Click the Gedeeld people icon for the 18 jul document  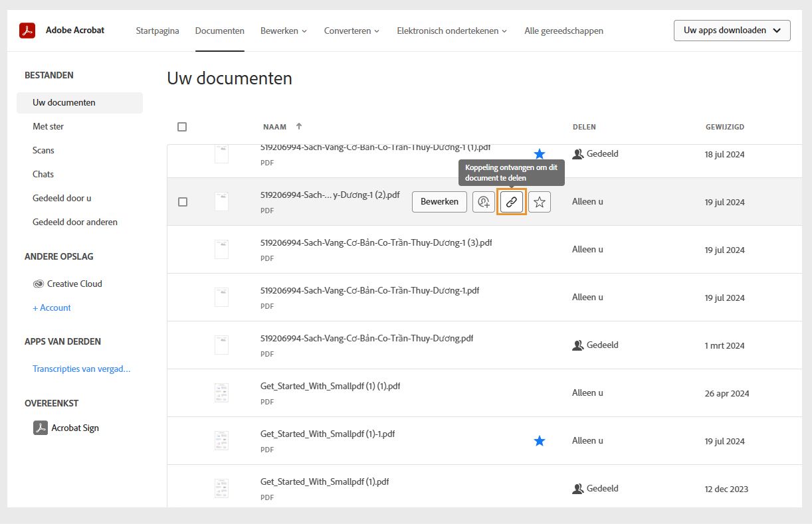click(577, 153)
